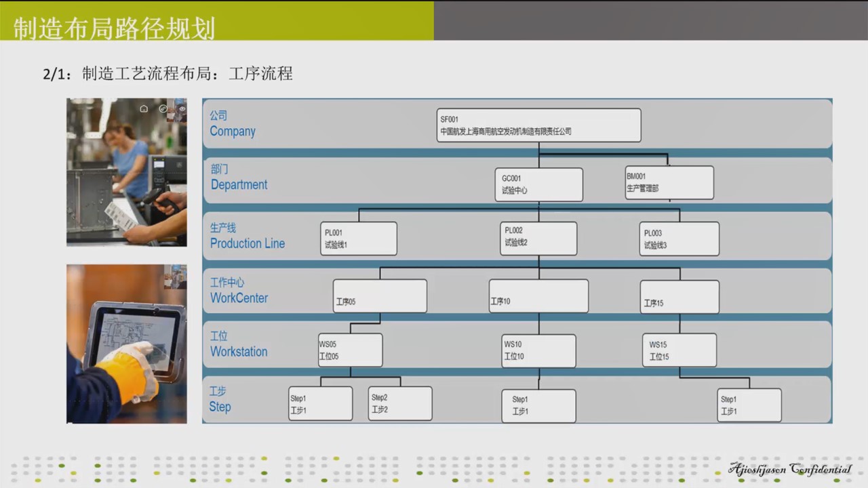Click the PL001 试验线1 production line
Image resolution: width=868 pixels, height=488 pixels.
(359, 239)
